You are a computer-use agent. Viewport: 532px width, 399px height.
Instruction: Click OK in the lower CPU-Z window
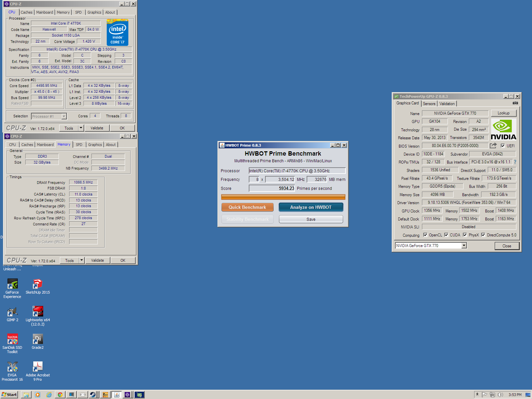[123, 260]
